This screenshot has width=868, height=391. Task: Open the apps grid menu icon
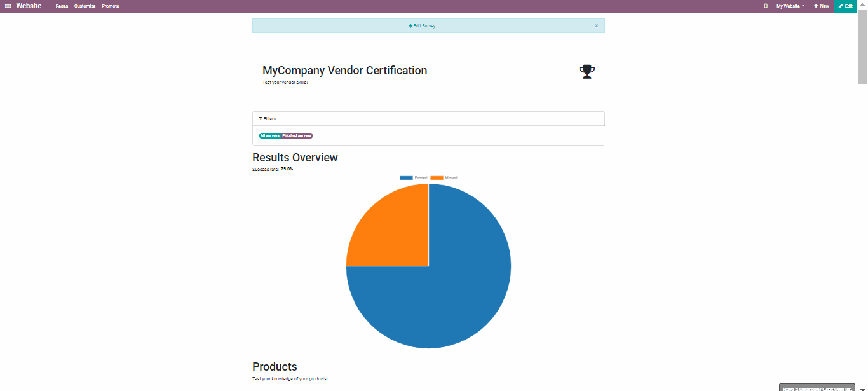[x=8, y=6]
